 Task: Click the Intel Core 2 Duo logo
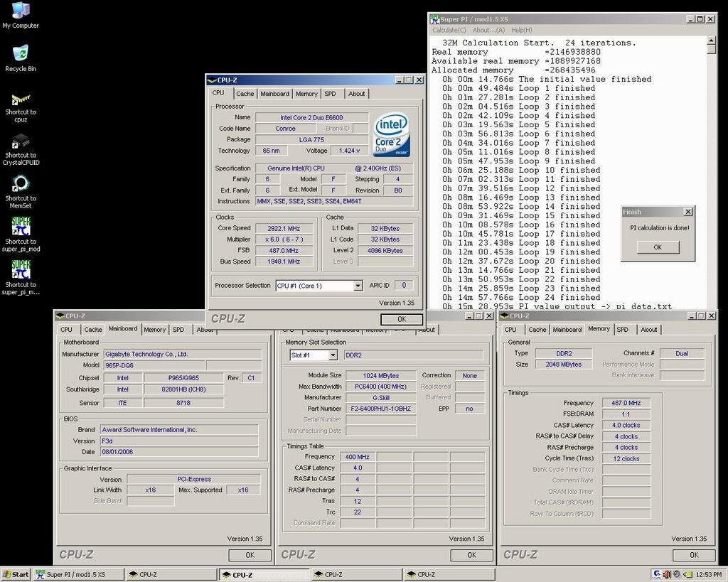point(392,134)
